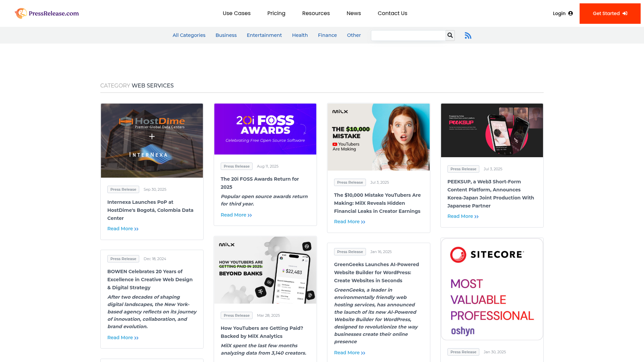Go to the News section

point(354,13)
